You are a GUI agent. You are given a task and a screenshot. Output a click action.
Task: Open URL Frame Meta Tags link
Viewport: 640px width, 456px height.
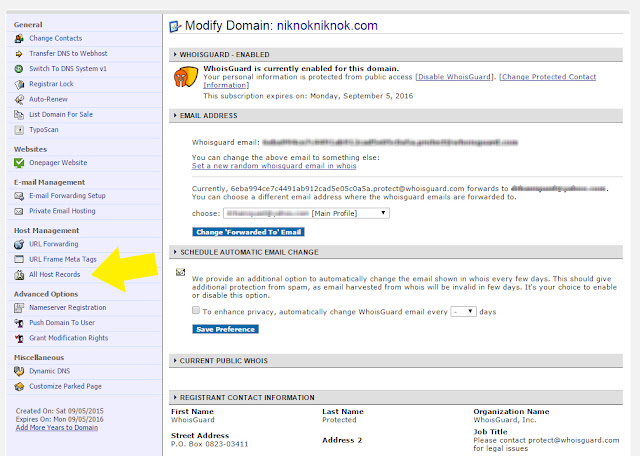pos(63,259)
